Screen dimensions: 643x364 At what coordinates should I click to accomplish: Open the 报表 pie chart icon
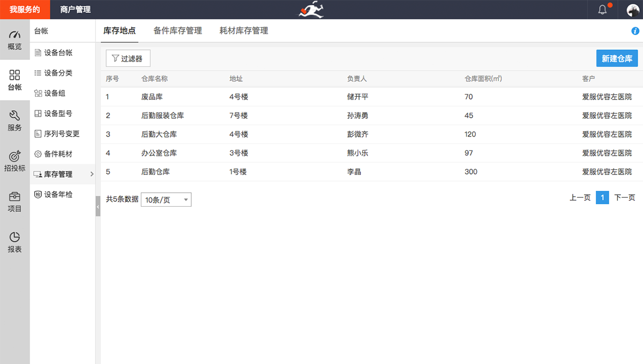(15, 237)
